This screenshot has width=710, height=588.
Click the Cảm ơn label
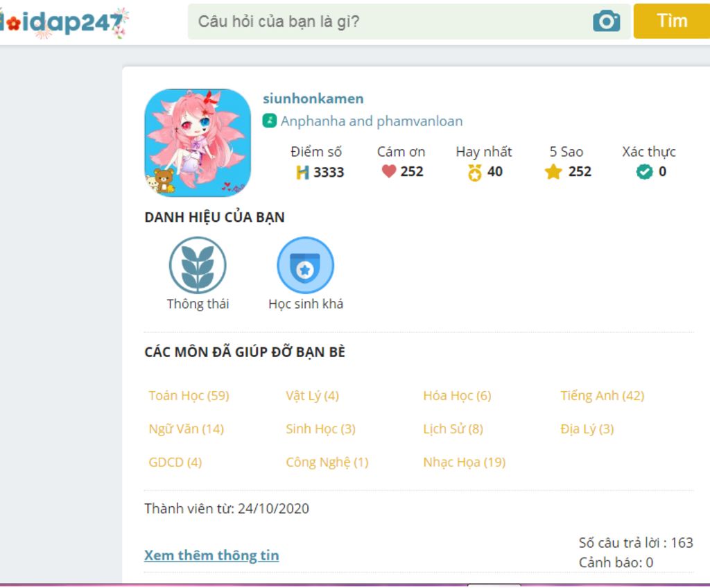click(x=401, y=151)
